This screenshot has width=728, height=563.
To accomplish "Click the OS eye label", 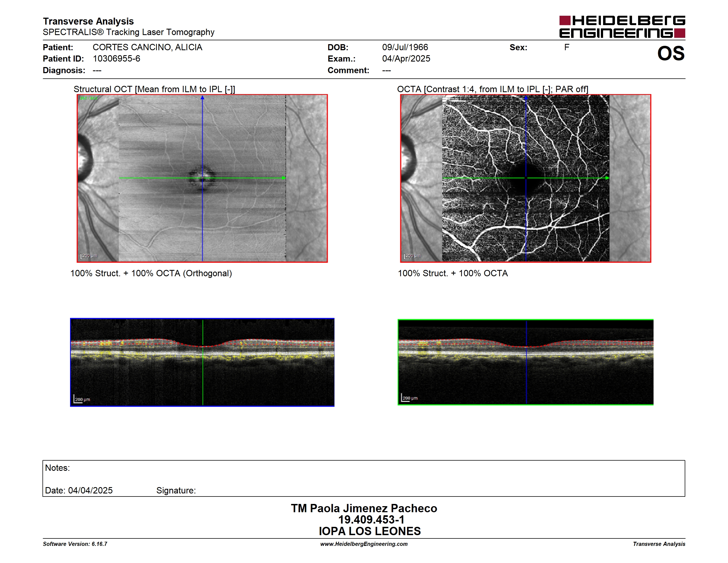I will (x=671, y=53).
